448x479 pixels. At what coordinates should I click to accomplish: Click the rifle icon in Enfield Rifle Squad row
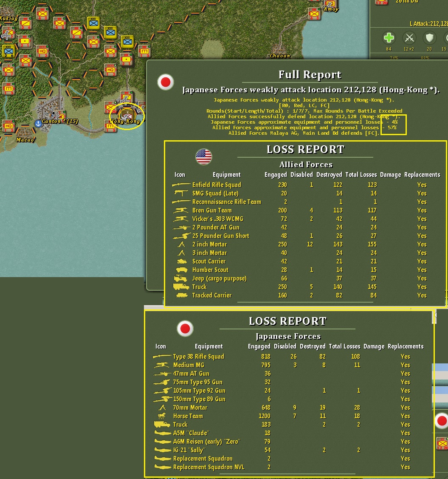pos(181,184)
